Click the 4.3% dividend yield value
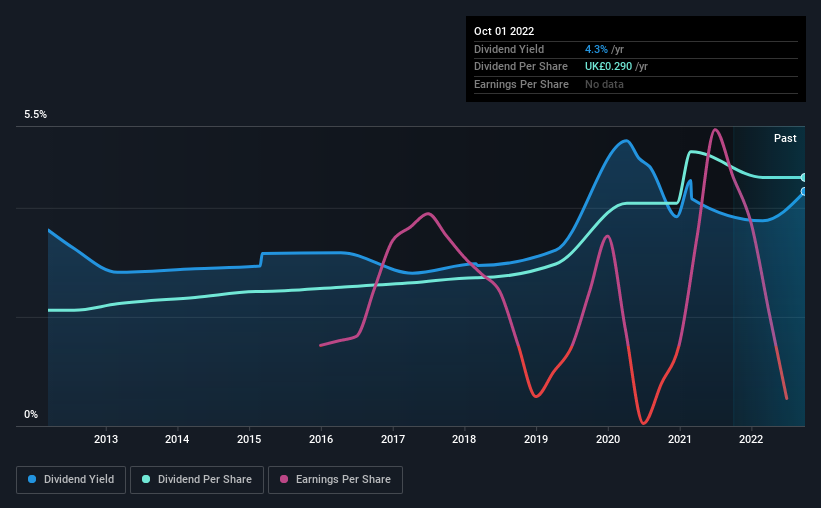Screen dimensions: 821x508 click(596, 49)
